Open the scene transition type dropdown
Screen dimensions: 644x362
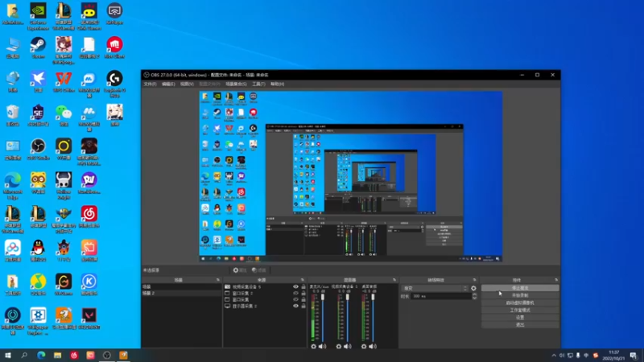click(x=435, y=289)
